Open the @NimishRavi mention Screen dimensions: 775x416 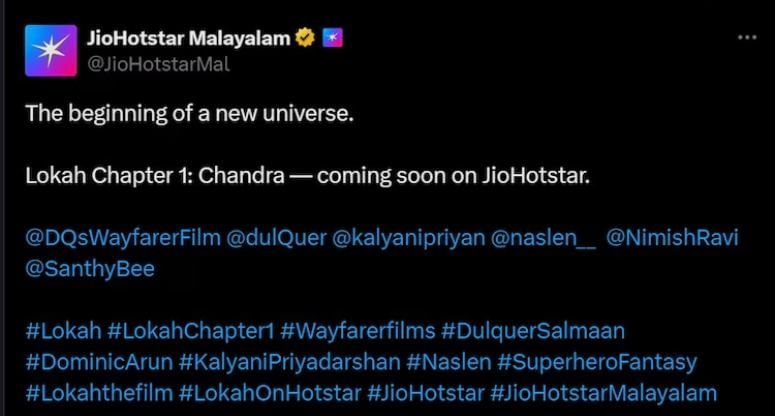point(672,238)
